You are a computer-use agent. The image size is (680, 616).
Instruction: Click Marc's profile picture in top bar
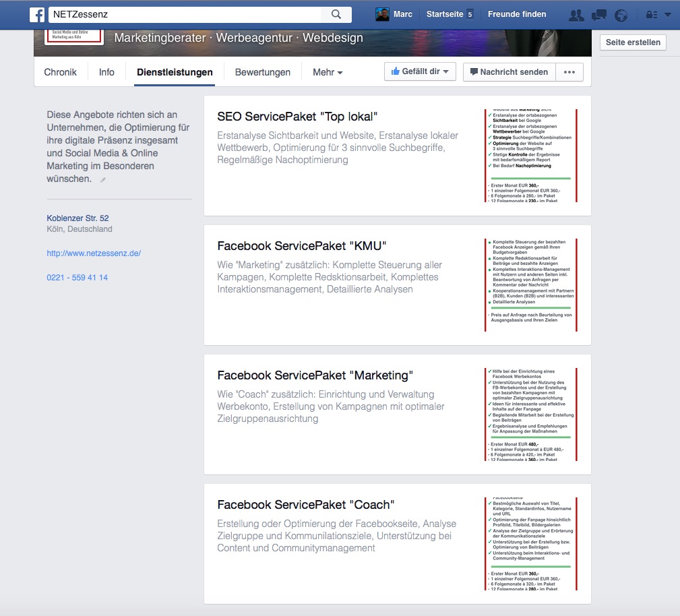[382, 14]
